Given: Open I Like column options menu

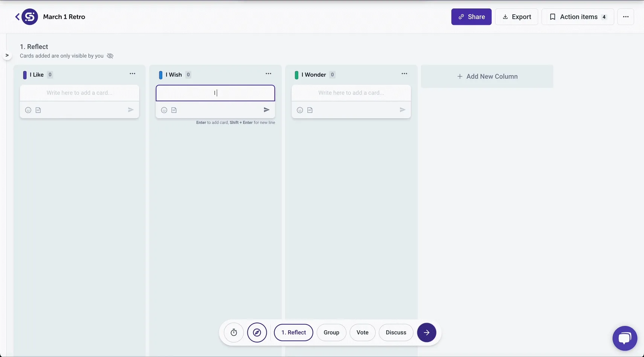Looking at the screenshot, I should coord(132,74).
